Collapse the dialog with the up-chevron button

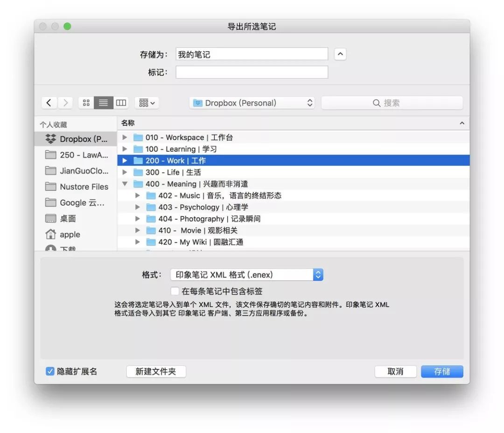[x=340, y=54]
